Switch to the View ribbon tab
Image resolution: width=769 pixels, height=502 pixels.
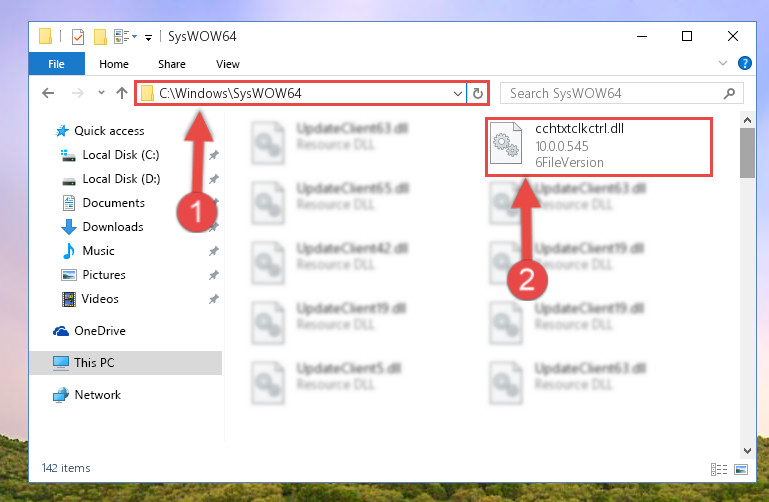(228, 64)
